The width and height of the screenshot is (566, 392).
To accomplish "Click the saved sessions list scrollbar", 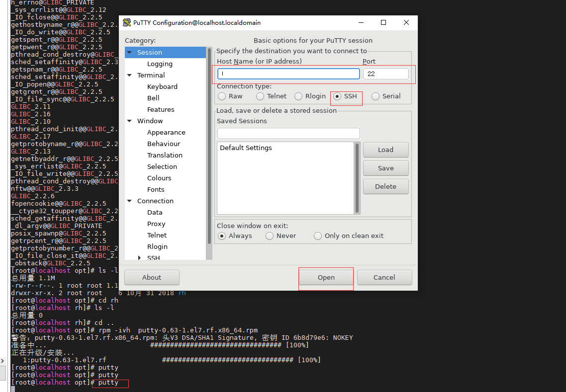I will (x=357, y=178).
